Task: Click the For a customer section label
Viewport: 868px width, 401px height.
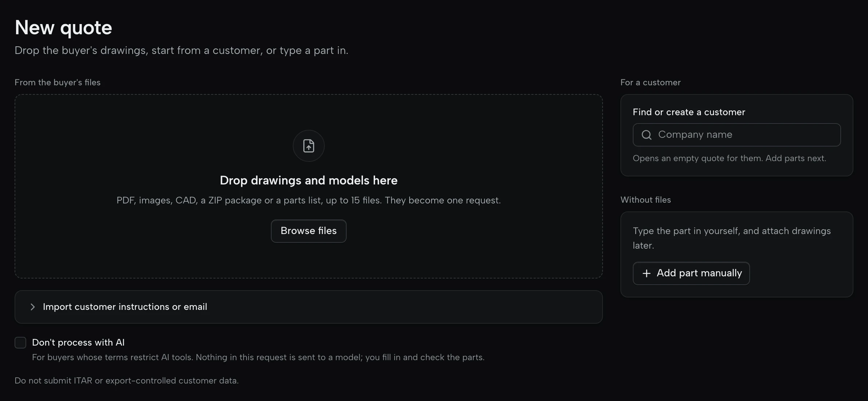Action: 650,82
